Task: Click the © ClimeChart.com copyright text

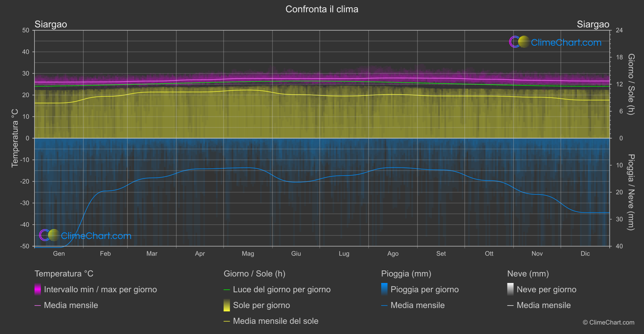Action: (x=608, y=322)
